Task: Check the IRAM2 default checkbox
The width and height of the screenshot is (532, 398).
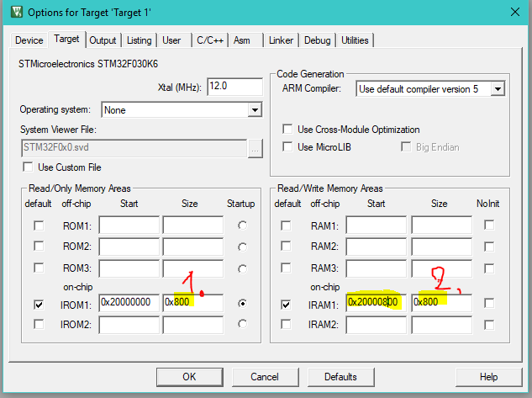Action: point(286,324)
